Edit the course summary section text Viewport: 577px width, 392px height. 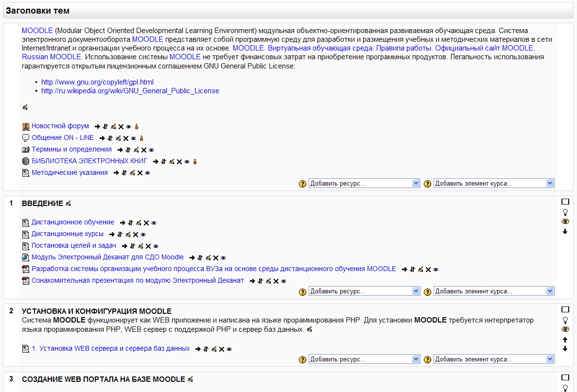[25, 107]
